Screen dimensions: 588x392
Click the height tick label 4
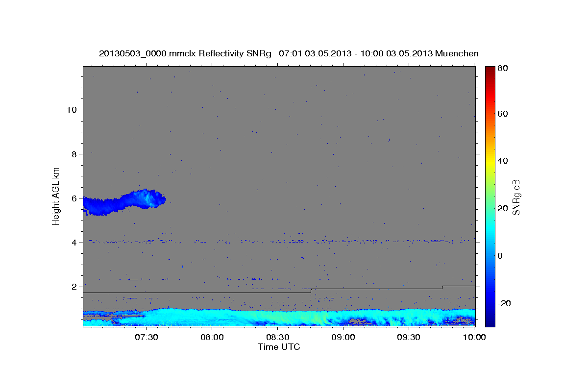pos(74,242)
